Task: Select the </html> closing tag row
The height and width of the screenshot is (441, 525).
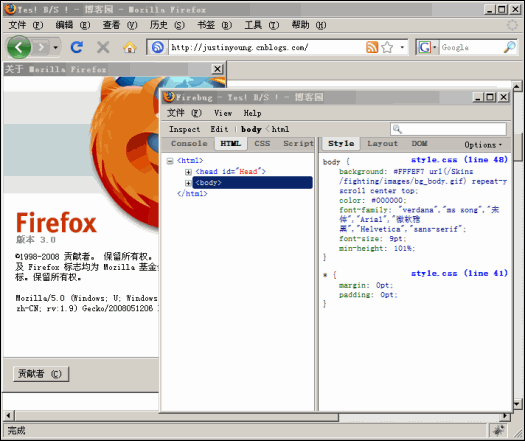Action: [192, 194]
